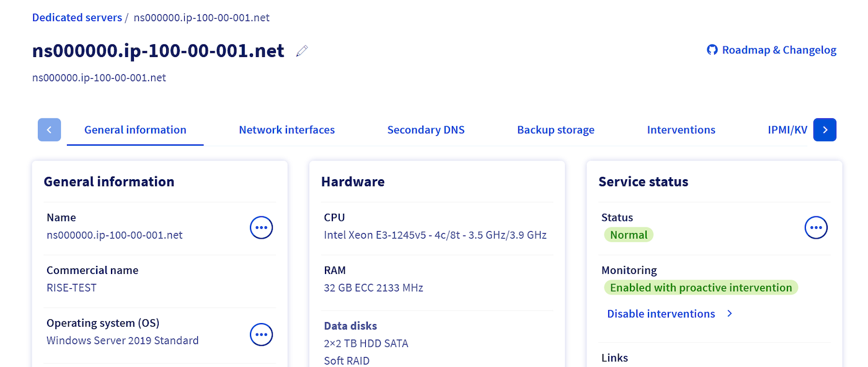Select the Backup storage tab
This screenshot has height=367, width=868.
tap(556, 130)
